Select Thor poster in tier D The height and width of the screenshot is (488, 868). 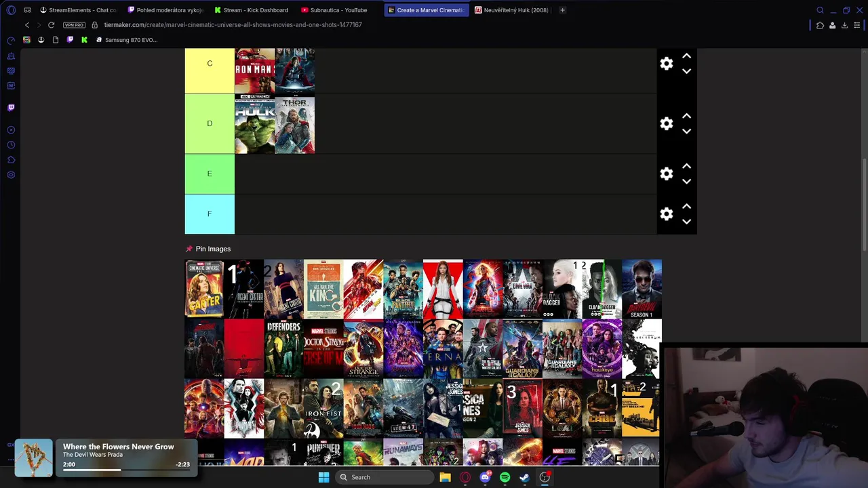point(295,124)
